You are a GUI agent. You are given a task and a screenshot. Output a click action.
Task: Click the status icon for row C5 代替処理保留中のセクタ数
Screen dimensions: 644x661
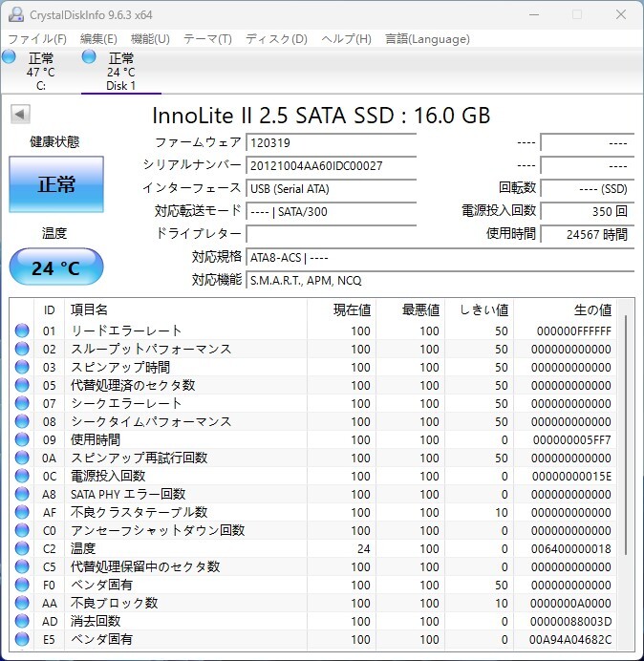click(22, 566)
